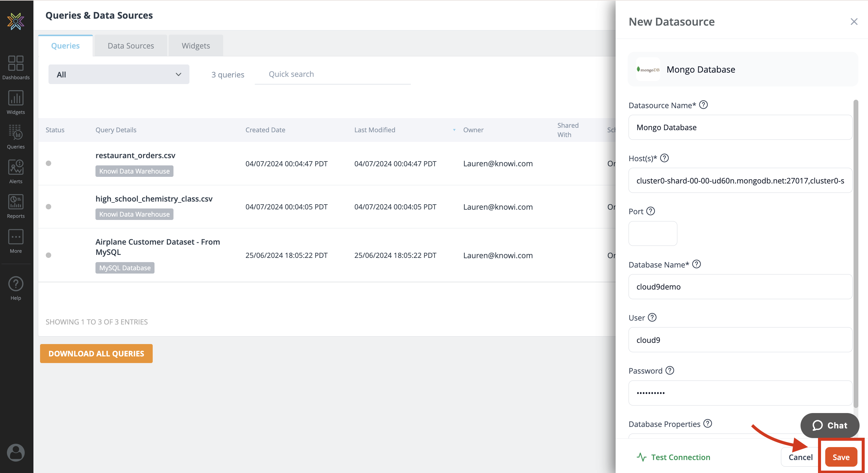This screenshot has width=868, height=473.
Task: Open Dashboards from the sidebar
Action: [x=16, y=67]
